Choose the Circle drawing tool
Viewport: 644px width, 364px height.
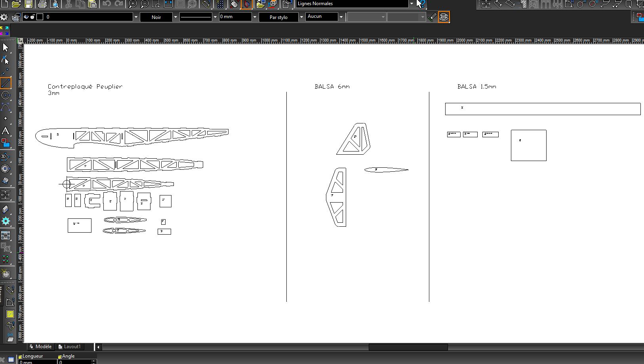6,95
